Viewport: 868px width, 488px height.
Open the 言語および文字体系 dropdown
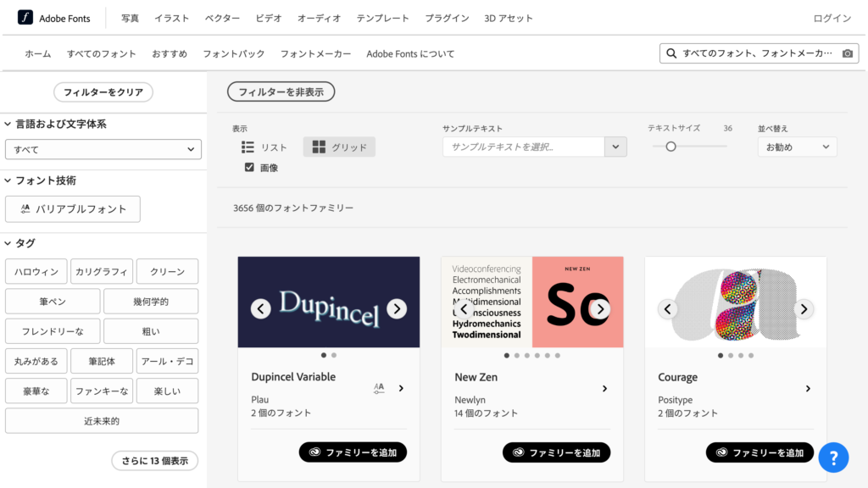pos(103,148)
